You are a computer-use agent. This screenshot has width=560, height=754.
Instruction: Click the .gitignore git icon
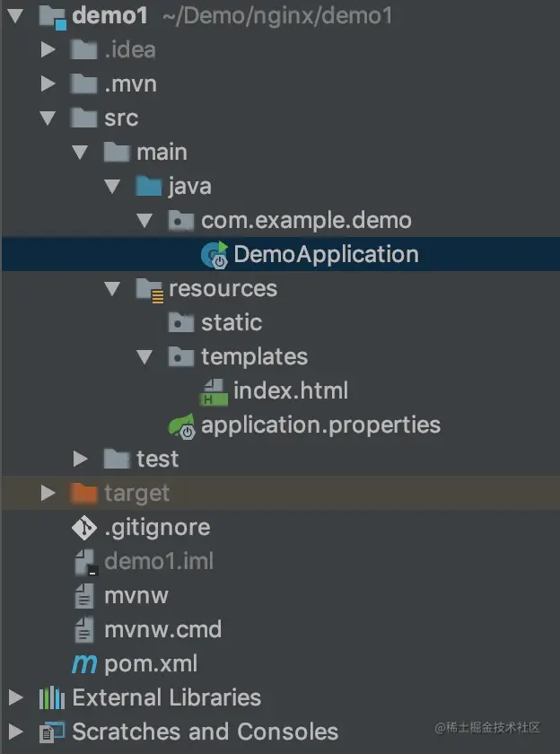[84, 528]
